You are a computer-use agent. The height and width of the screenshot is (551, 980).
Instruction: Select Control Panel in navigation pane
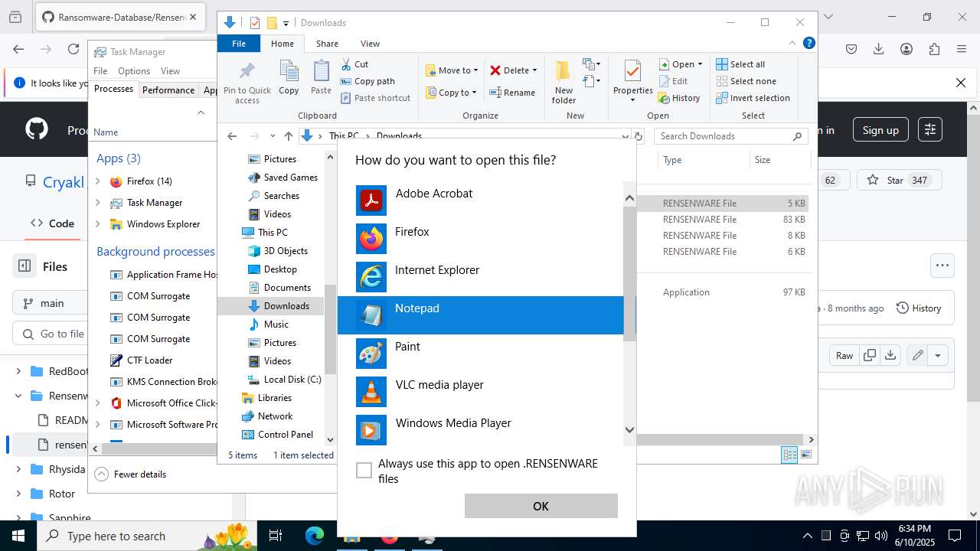[277, 435]
